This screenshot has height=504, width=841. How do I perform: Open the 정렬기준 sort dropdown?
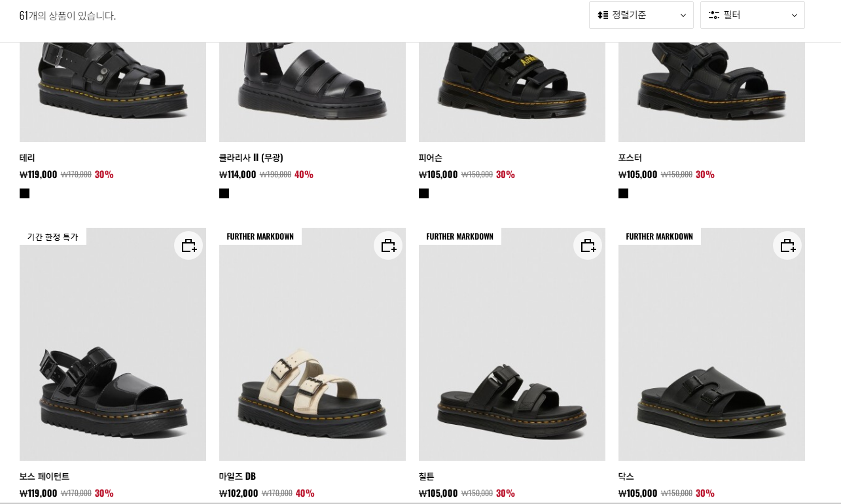(x=641, y=15)
